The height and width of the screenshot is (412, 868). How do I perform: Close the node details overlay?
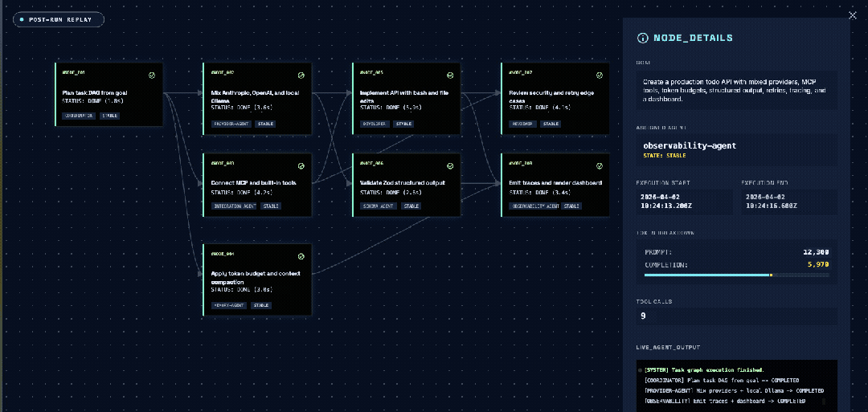[853, 15]
